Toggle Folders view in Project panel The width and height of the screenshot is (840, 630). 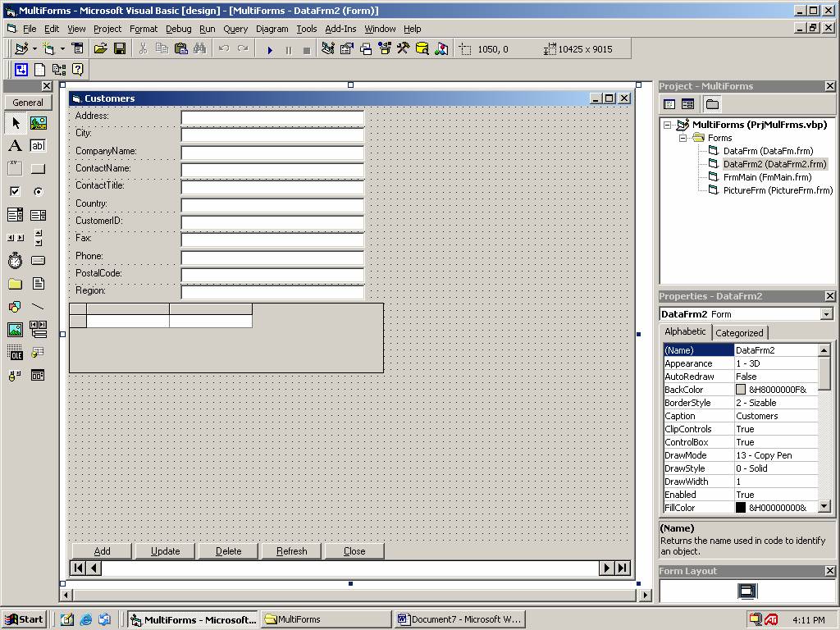pyautogui.click(x=712, y=104)
